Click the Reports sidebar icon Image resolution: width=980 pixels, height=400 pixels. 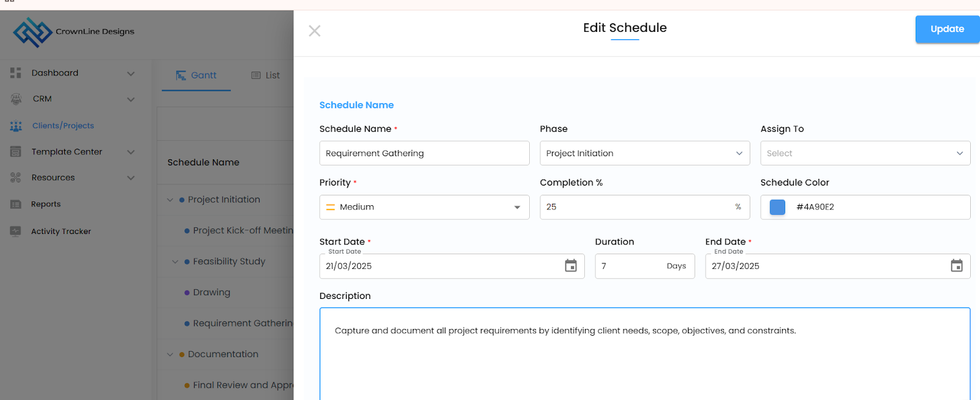pos(16,204)
